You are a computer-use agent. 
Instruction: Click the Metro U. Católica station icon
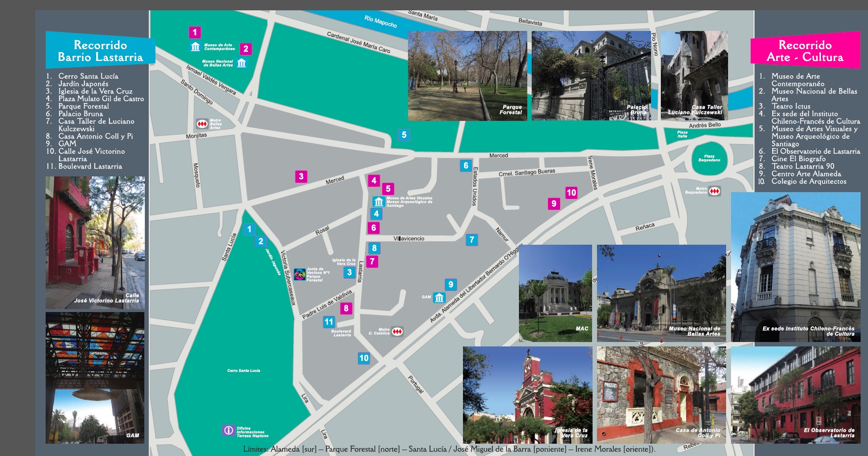point(397,332)
